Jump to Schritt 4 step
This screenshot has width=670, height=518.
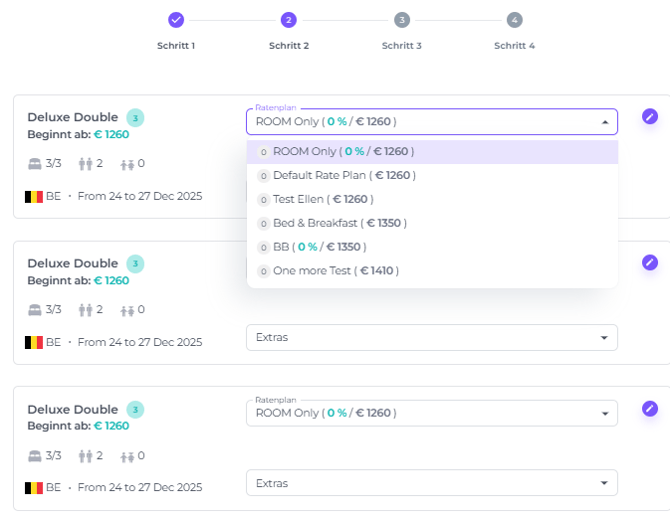[x=514, y=20]
